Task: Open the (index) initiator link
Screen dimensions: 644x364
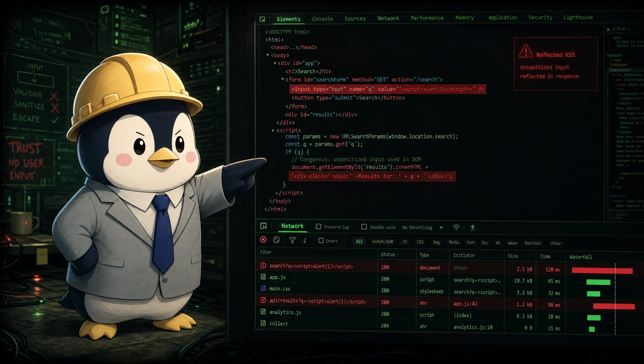Action: tap(462, 315)
